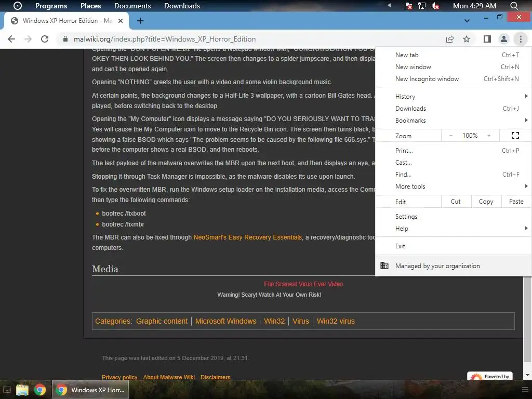Open the Microsoft Windows category link
This screenshot has height=399, width=532.
[225, 321]
